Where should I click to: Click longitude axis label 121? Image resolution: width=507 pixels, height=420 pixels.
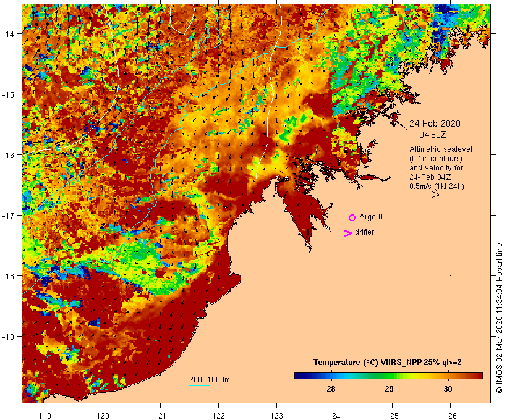(161, 416)
